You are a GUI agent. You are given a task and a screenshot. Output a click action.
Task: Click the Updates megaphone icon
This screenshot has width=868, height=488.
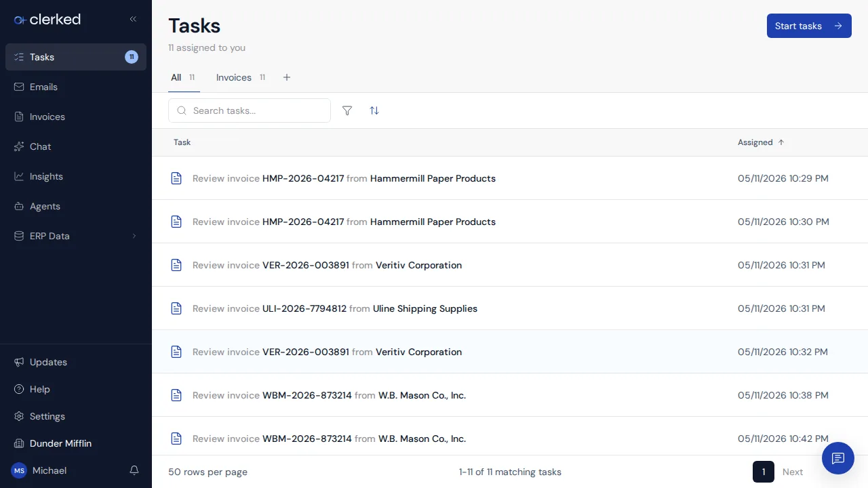click(x=19, y=362)
